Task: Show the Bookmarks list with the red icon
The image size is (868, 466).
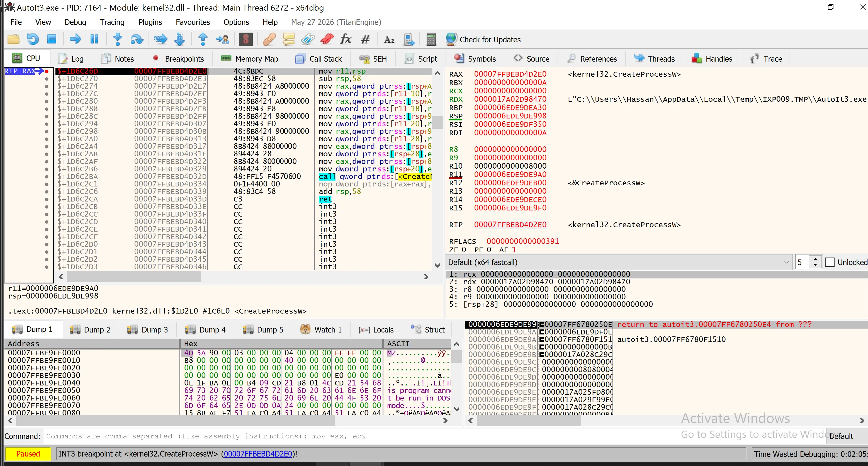Action: coord(327,39)
